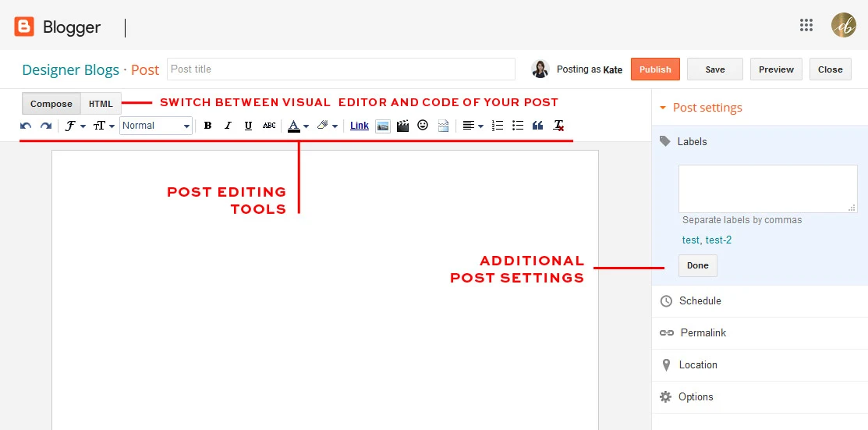Open the Normal paragraph format dropdown
868x430 pixels.
[x=156, y=126]
